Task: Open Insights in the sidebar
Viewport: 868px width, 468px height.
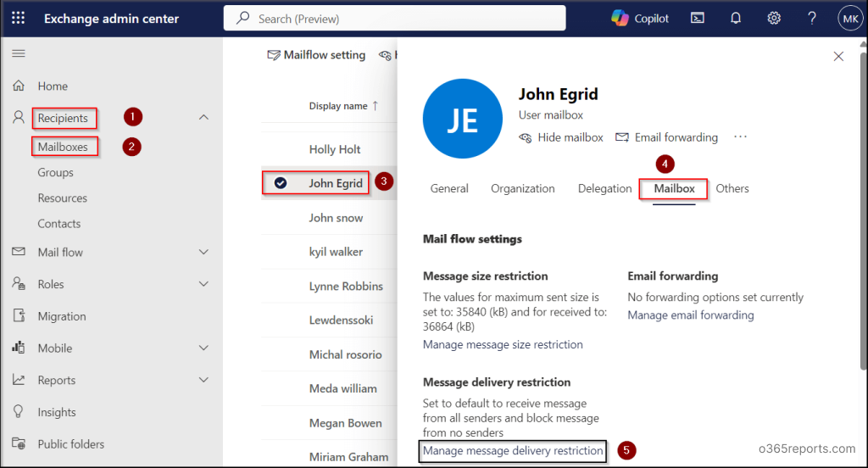Action: click(57, 412)
